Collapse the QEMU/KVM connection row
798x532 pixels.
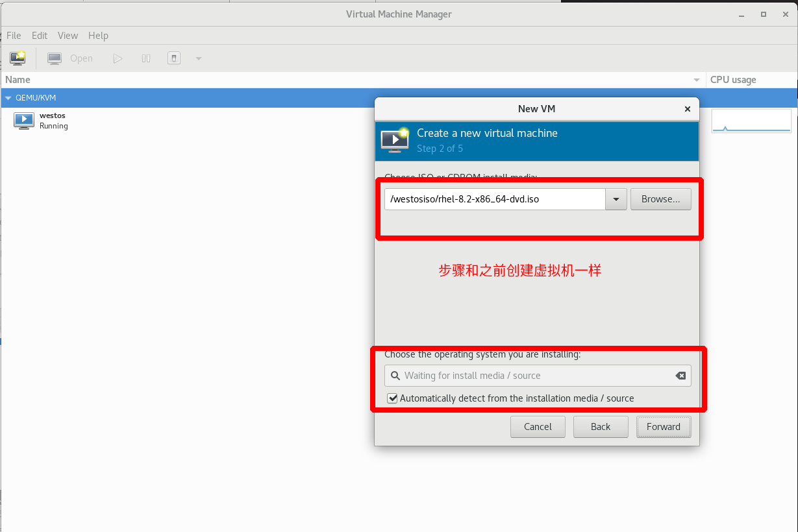8,98
